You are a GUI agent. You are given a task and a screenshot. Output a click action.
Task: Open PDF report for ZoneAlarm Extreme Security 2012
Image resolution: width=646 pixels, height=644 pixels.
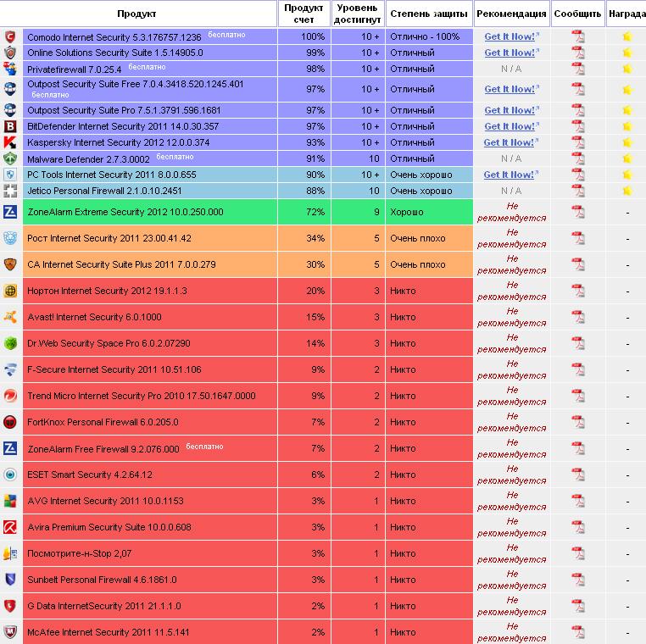click(578, 212)
